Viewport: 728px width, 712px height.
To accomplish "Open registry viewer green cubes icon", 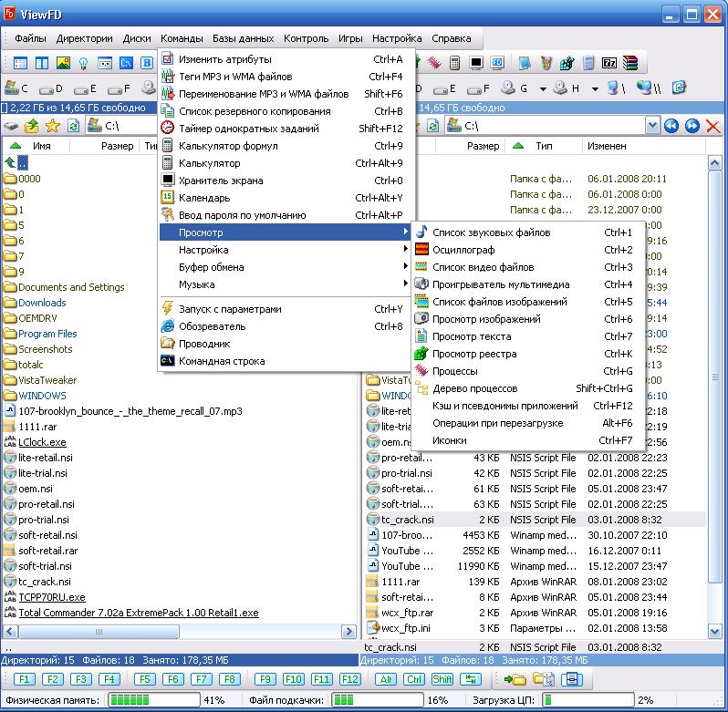I will pos(567,63).
